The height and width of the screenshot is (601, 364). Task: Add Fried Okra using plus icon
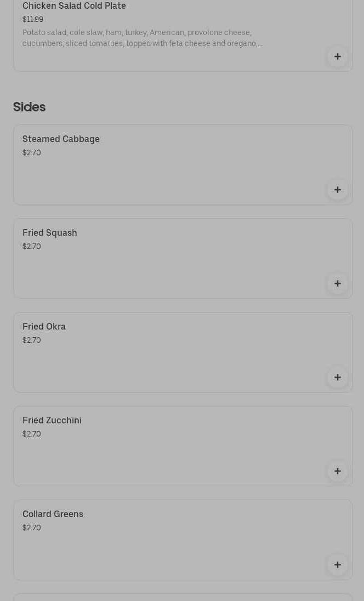[x=337, y=377]
